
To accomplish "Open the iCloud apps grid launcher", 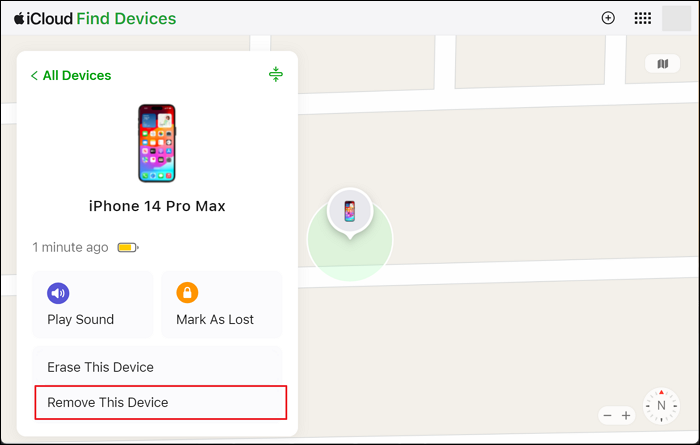I will click(642, 18).
